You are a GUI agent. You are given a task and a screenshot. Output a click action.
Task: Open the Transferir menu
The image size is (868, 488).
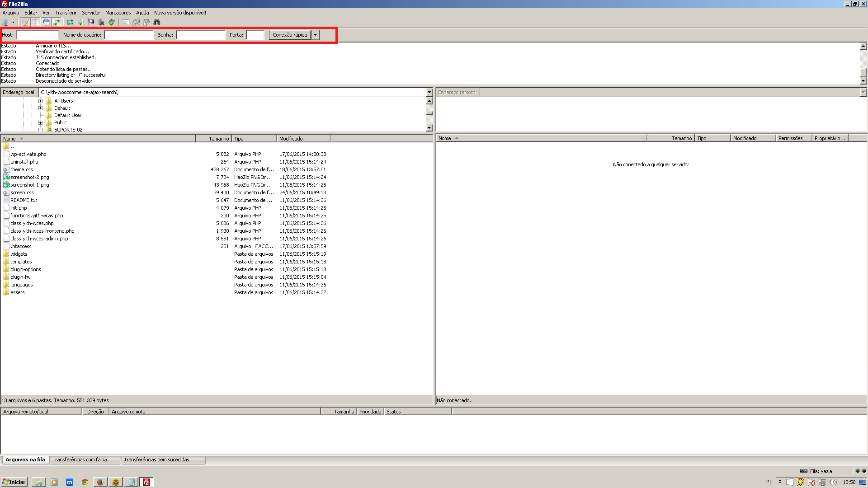66,13
